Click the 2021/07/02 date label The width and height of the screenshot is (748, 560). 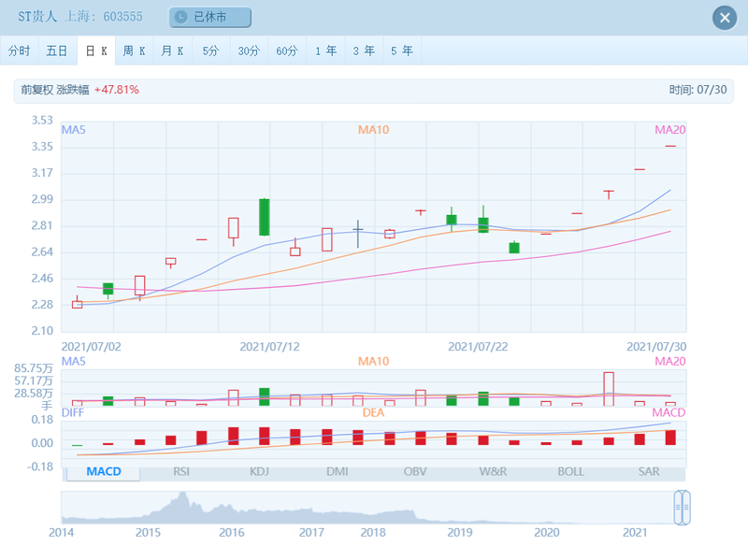91,347
